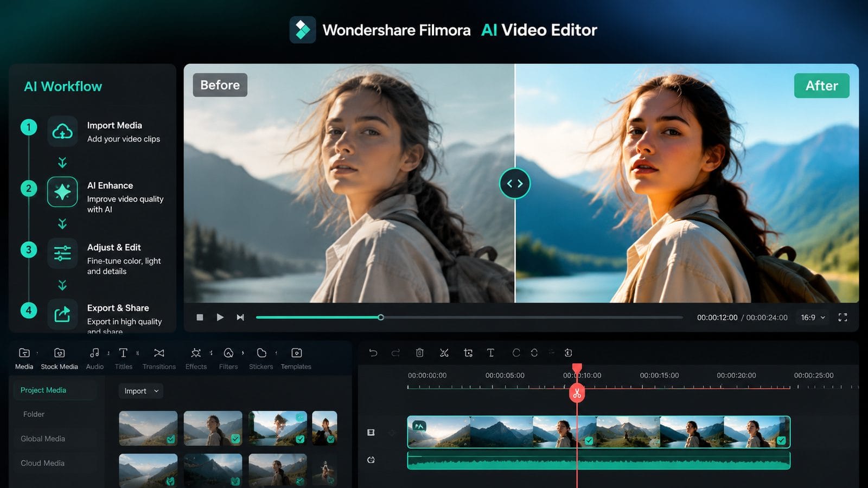Image resolution: width=868 pixels, height=488 pixels.
Task: Click the Adjust & Edit workflow step title
Action: tap(114, 247)
